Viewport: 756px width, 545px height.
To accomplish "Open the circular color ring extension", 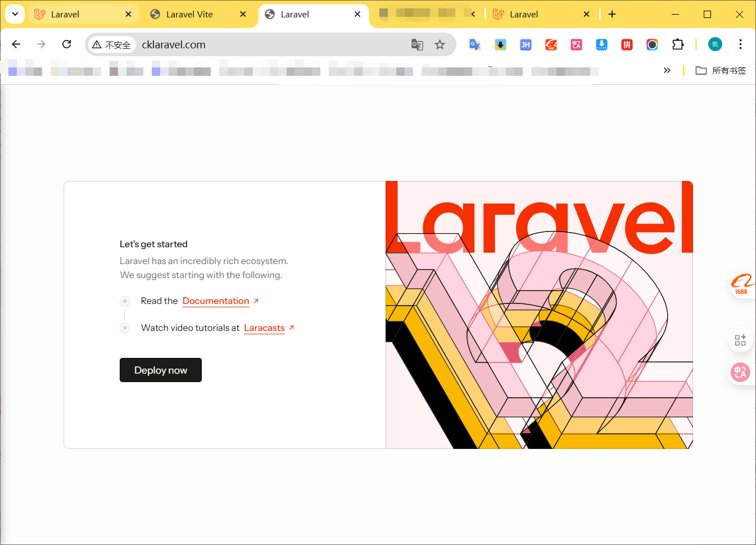I will [652, 44].
